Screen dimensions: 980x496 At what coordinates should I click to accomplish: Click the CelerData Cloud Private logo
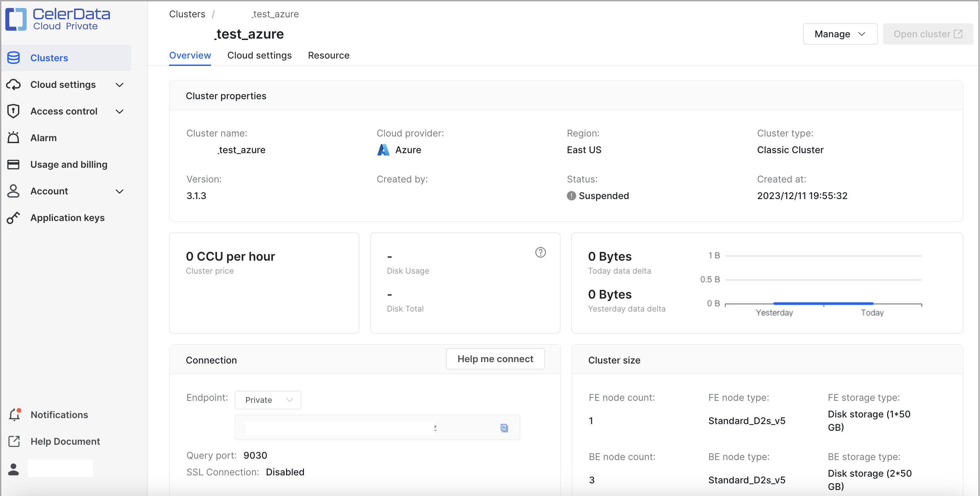pyautogui.click(x=58, y=19)
